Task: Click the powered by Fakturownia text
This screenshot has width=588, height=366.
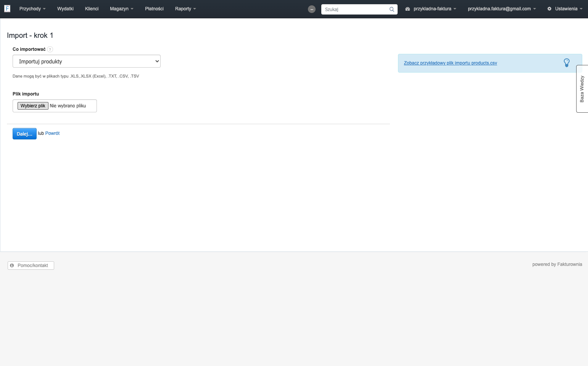Action: click(x=557, y=264)
